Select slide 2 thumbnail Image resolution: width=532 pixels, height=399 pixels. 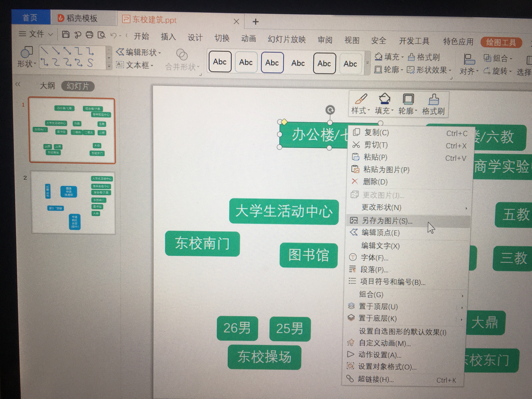[x=73, y=203]
